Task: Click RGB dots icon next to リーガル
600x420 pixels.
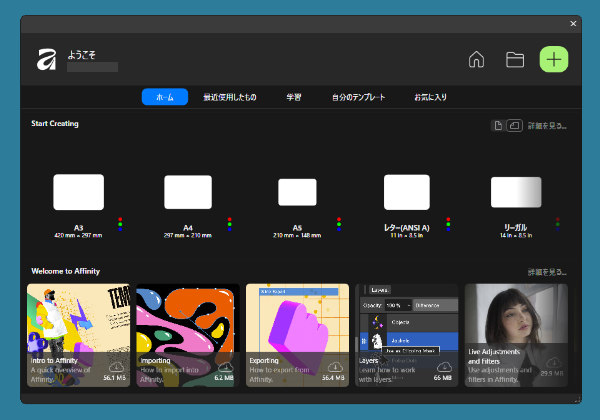Action: click(x=558, y=224)
